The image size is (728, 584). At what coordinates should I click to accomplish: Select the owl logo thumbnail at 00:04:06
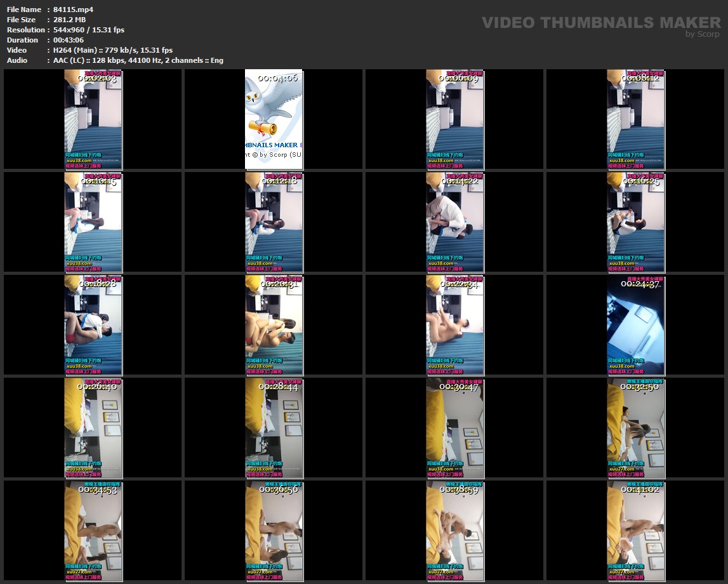pos(274,119)
